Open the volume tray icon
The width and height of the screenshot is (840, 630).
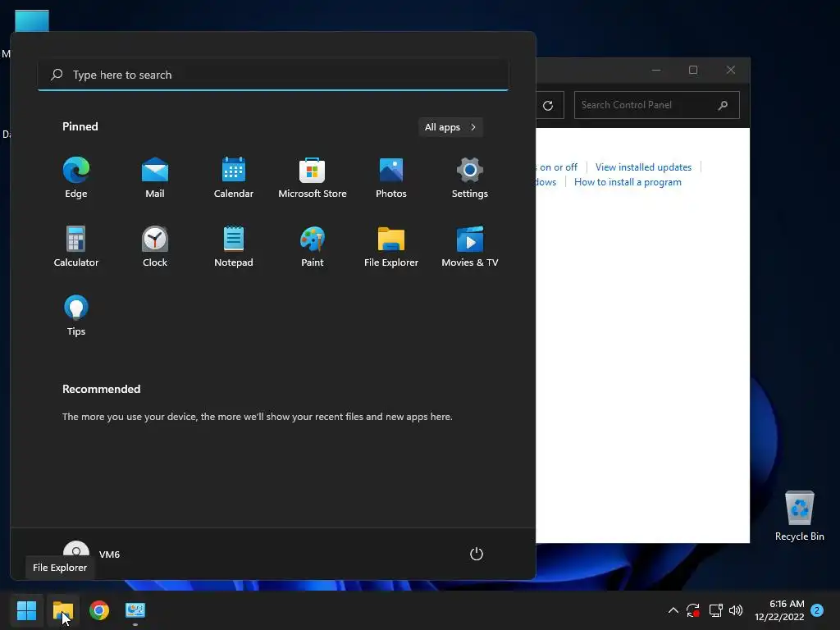point(736,610)
